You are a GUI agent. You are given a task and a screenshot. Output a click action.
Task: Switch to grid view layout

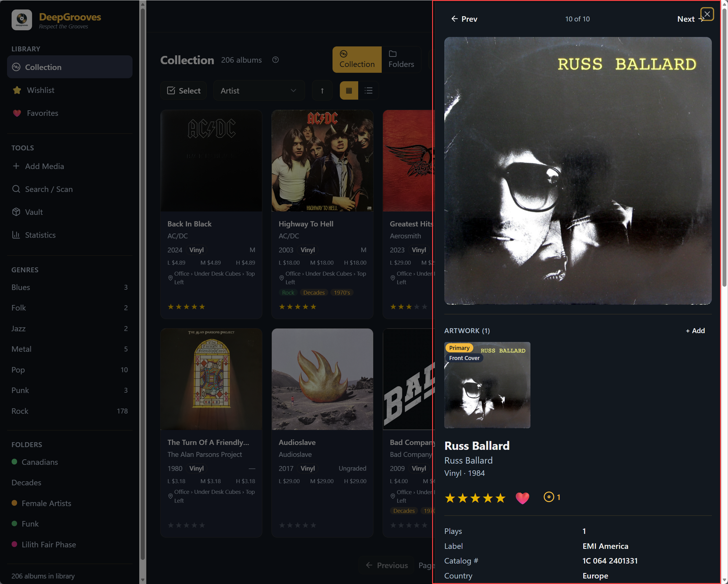[349, 90]
